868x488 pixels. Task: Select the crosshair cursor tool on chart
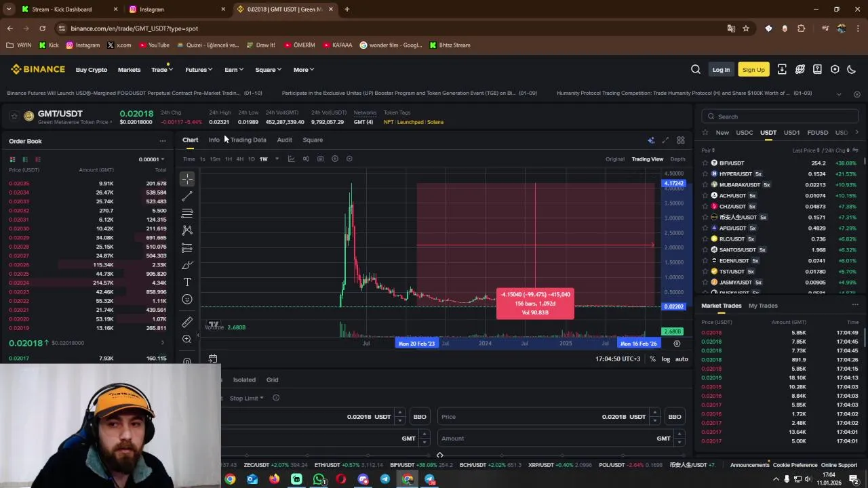point(187,179)
